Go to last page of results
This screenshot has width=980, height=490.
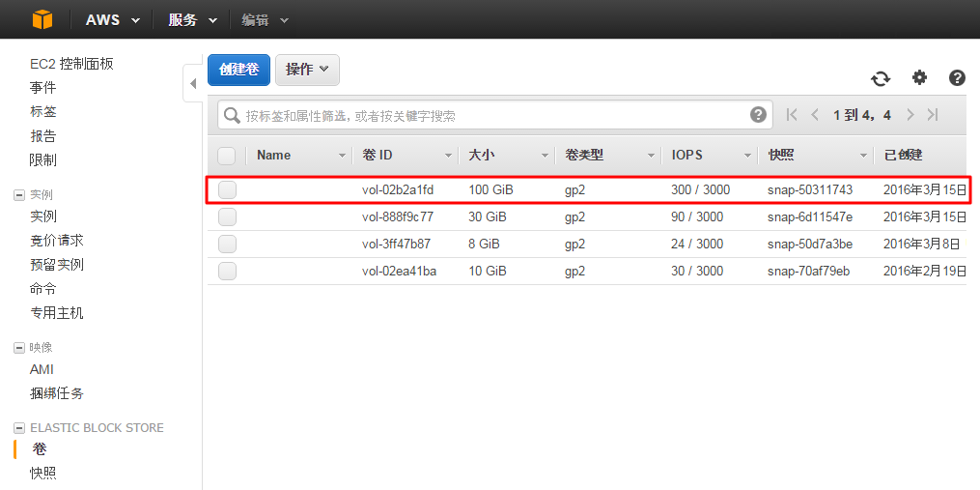(x=933, y=114)
